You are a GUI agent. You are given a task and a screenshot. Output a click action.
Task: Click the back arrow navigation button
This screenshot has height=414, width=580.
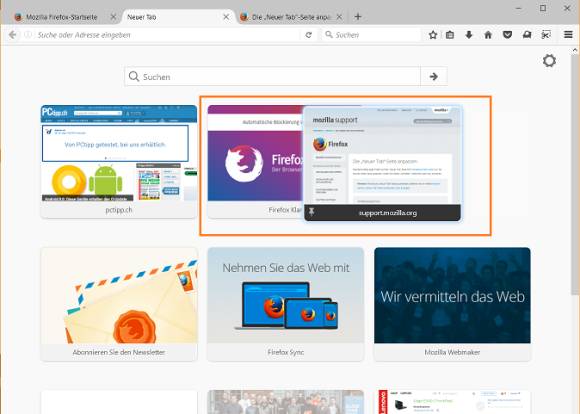[13, 35]
